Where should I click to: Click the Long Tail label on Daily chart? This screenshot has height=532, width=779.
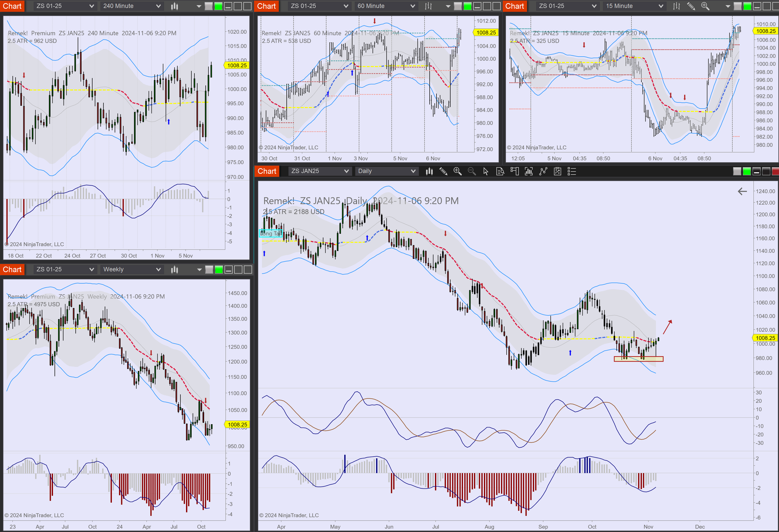(x=270, y=234)
